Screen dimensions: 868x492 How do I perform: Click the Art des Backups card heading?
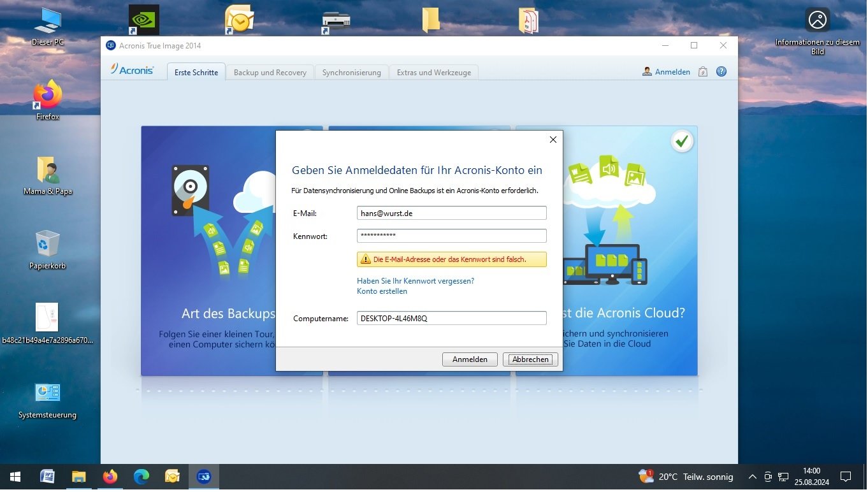coord(228,313)
